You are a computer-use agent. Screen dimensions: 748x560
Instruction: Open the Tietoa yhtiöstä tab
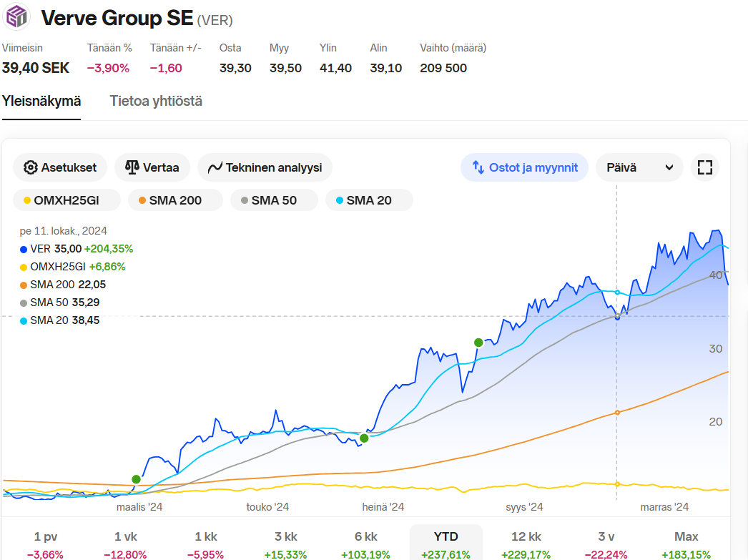point(156,101)
